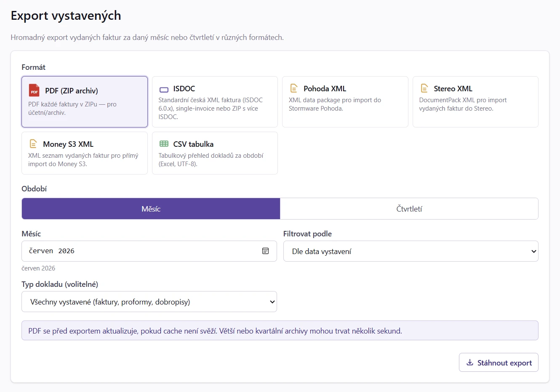
Task: Choose the CSV tabulka format card
Action: point(215,153)
